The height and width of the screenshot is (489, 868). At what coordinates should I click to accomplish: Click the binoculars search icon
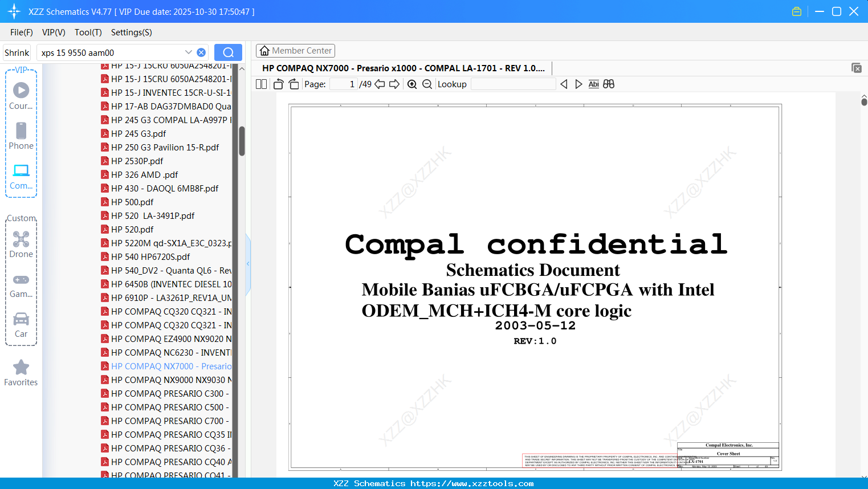coord(609,84)
